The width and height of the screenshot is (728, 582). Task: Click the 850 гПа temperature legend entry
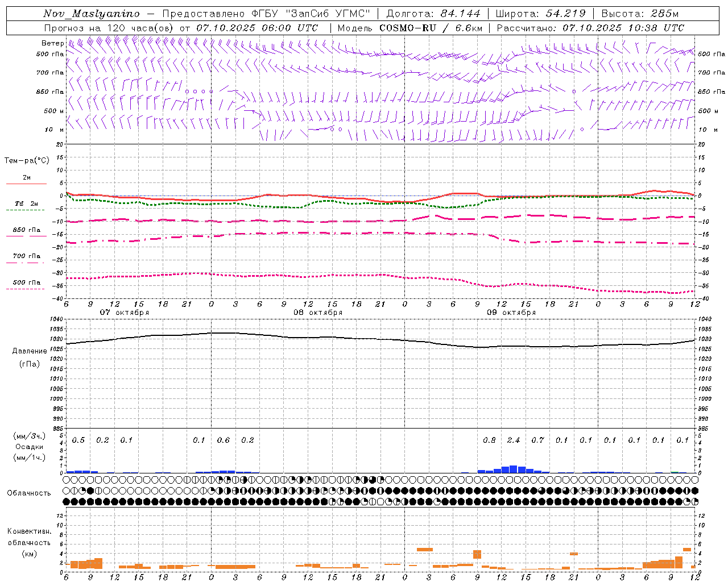click(x=26, y=230)
